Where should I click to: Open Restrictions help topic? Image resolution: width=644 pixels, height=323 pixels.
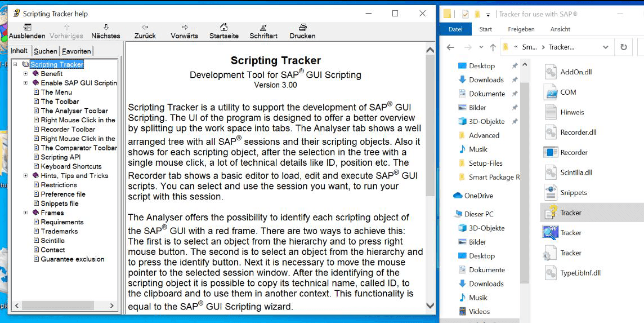pos(59,185)
